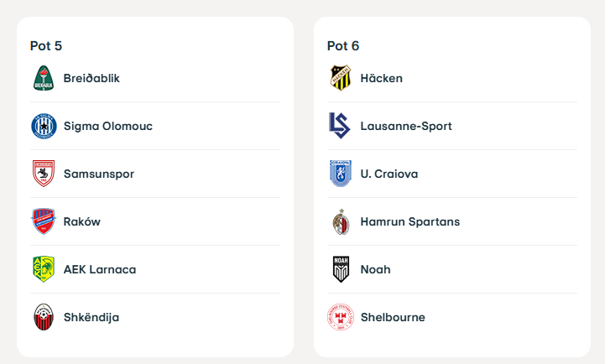Click the Pot 6 heading
The image size is (605, 364).
(x=343, y=45)
